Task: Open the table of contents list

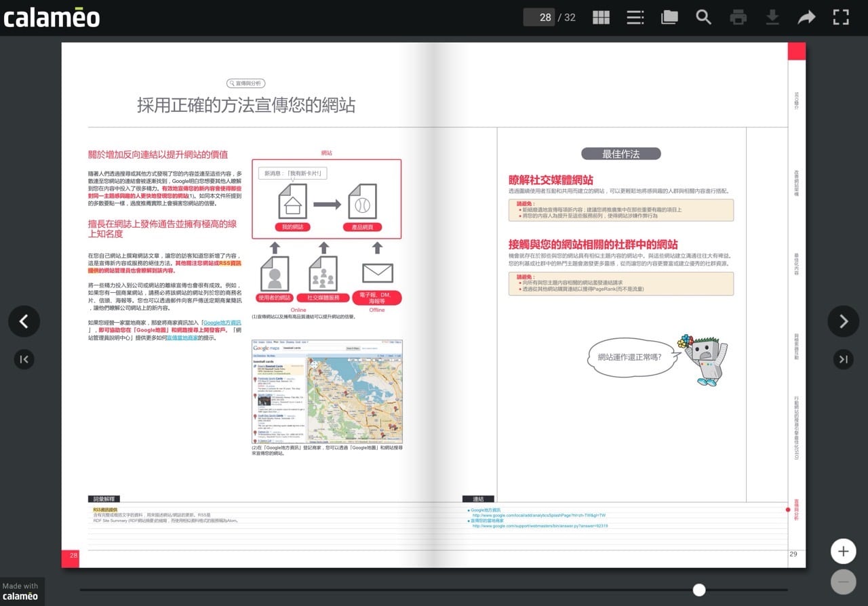Action: click(x=635, y=18)
